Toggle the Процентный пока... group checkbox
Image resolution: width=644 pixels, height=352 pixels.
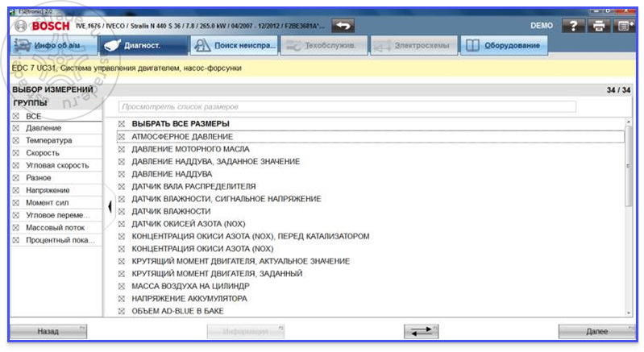15,240
